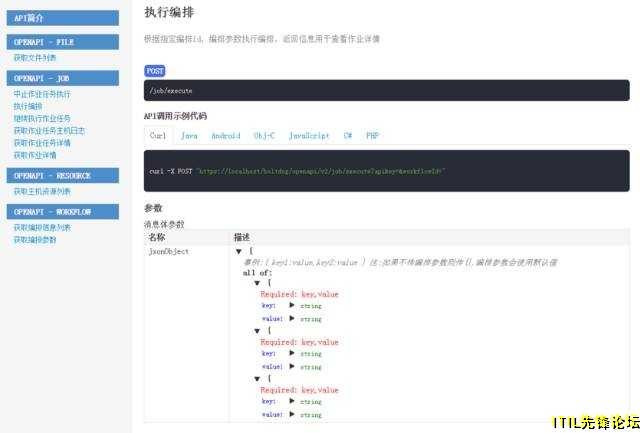Open the 获取作业任务主机日志 link
Screen dimensions: 640x433
point(49,131)
